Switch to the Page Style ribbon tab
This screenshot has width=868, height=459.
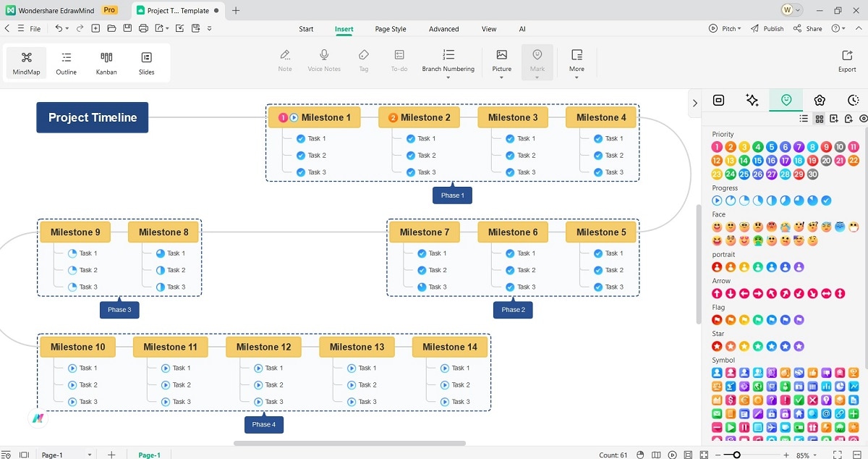[390, 29]
